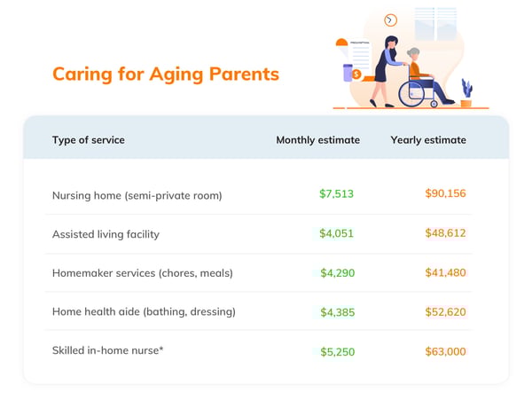Click the Nursing home (semi-private room) row label
The height and width of the screenshot is (408, 532).
pos(137,195)
